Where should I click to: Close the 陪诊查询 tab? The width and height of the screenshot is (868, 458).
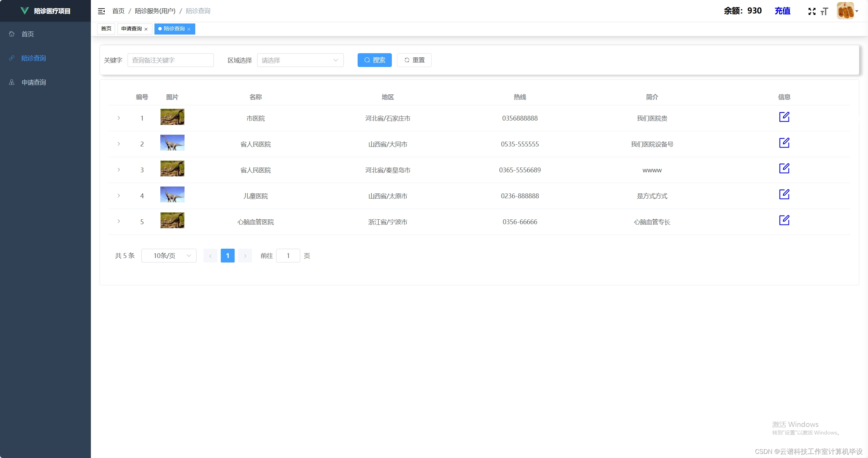click(189, 29)
